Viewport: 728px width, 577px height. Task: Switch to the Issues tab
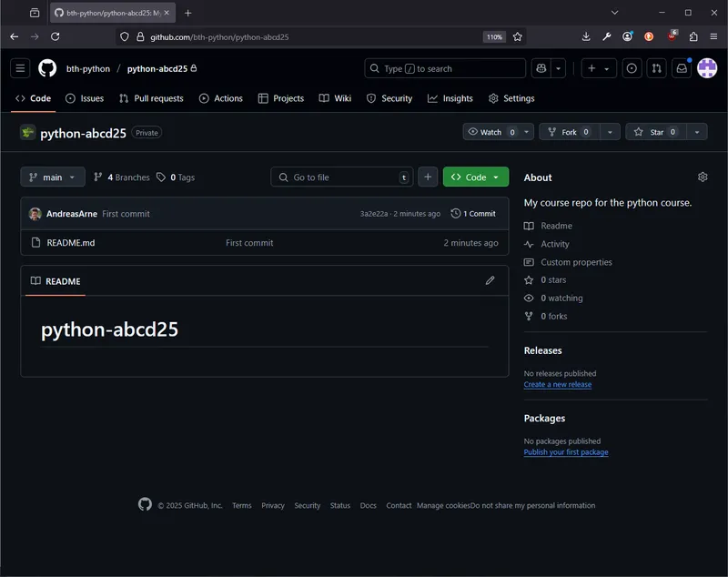tap(85, 98)
